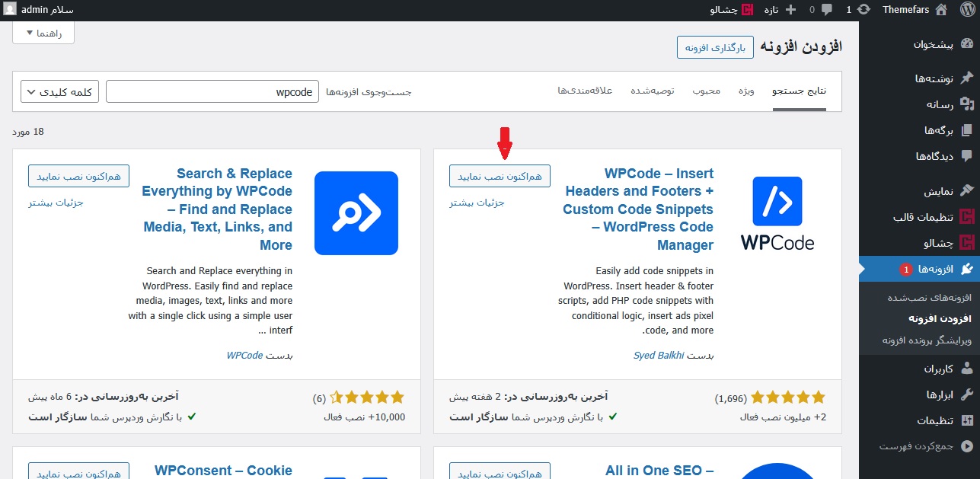This screenshot has width=980, height=479.
Task: Switch to the توصیه‌شده tab
Action: [x=652, y=91]
